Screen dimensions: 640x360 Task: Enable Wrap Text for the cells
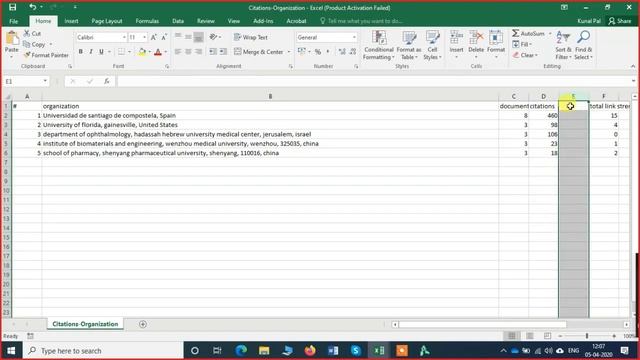[x=251, y=37]
